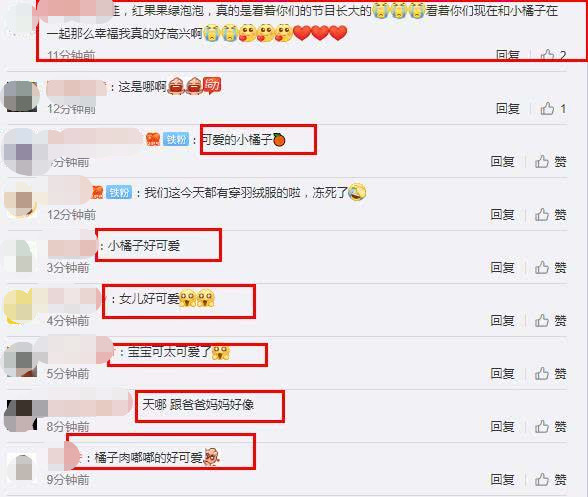The height and width of the screenshot is (497, 588).
Task: Open avatar of 女儿好可爱 commenter
Action: (20, 306)
